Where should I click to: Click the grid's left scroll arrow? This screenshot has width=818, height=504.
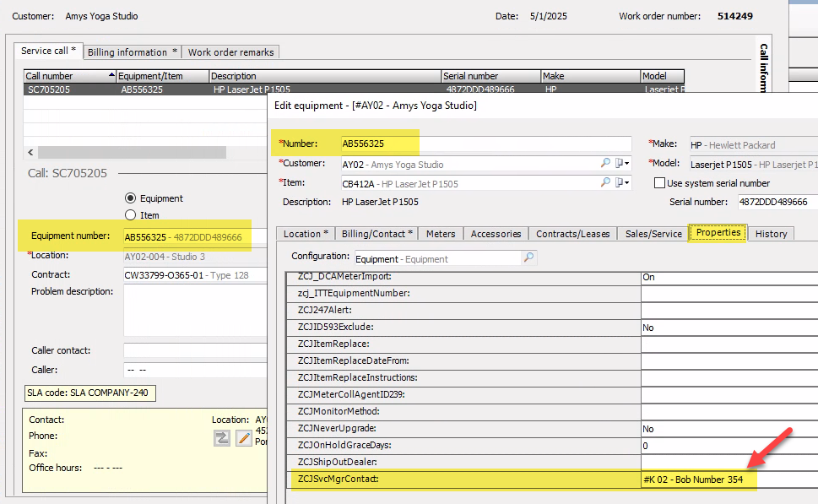tap(30, 152)
